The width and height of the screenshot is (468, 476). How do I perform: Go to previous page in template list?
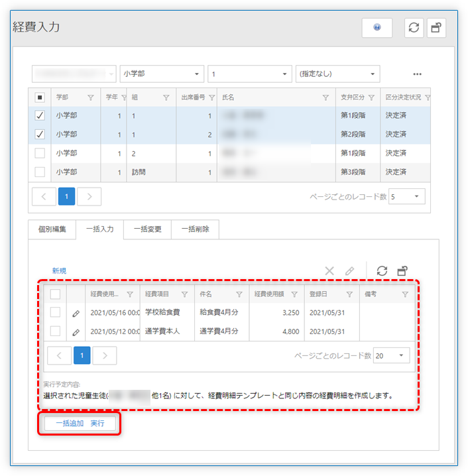tap(60, 355)
